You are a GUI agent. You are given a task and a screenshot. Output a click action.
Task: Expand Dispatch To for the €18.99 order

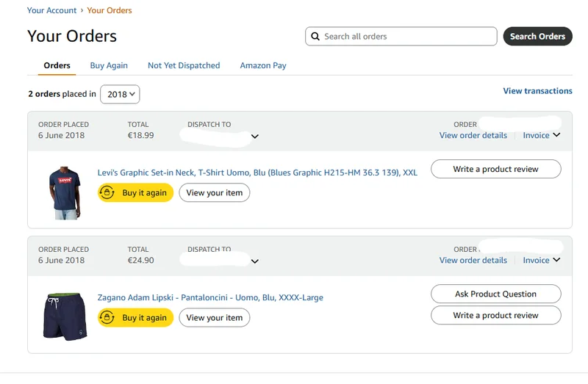click(x=254, y=137)
